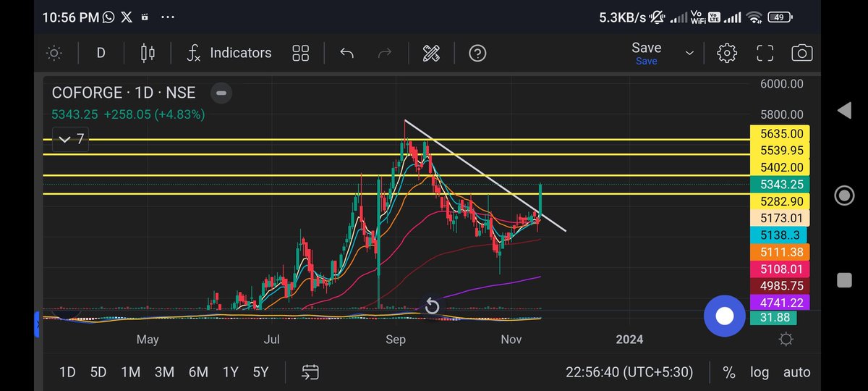Switch to the 1Y range
This screenshot has height=391, width=868.
(230, 372)
